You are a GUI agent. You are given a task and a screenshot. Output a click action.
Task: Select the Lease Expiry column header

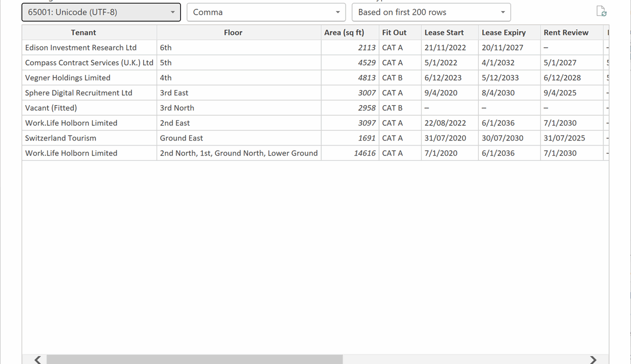(x=509, y=32)
